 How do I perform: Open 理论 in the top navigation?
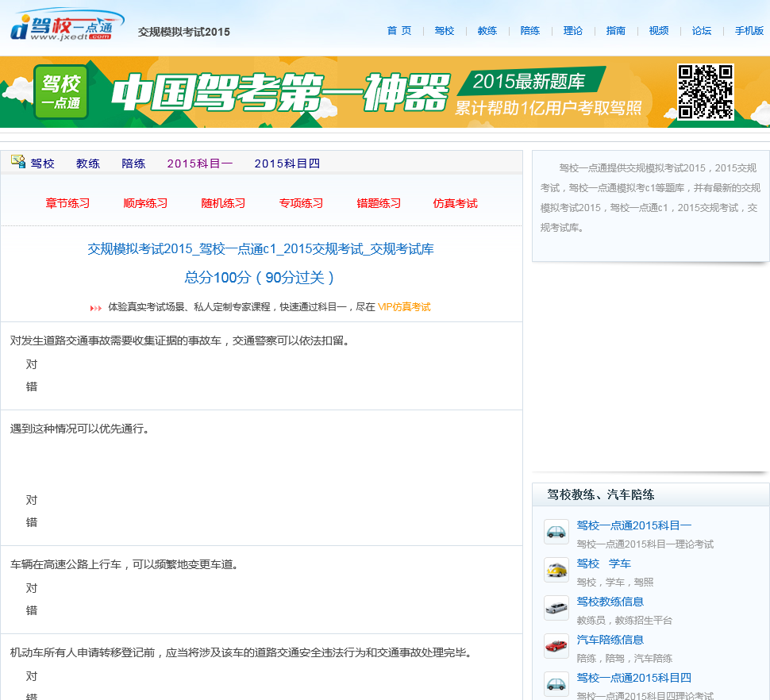click(x=572, y=31)
